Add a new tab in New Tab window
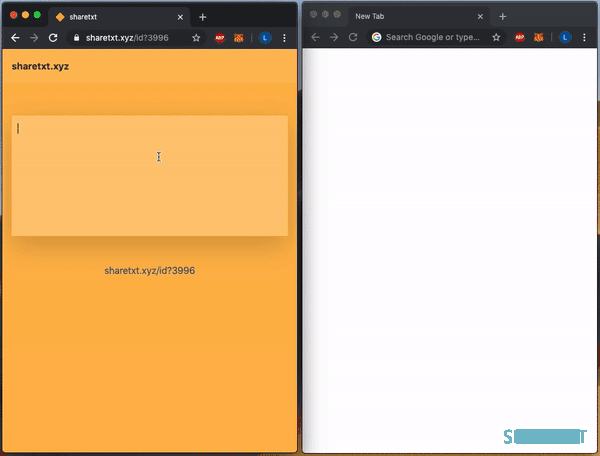 pos(503,16)
